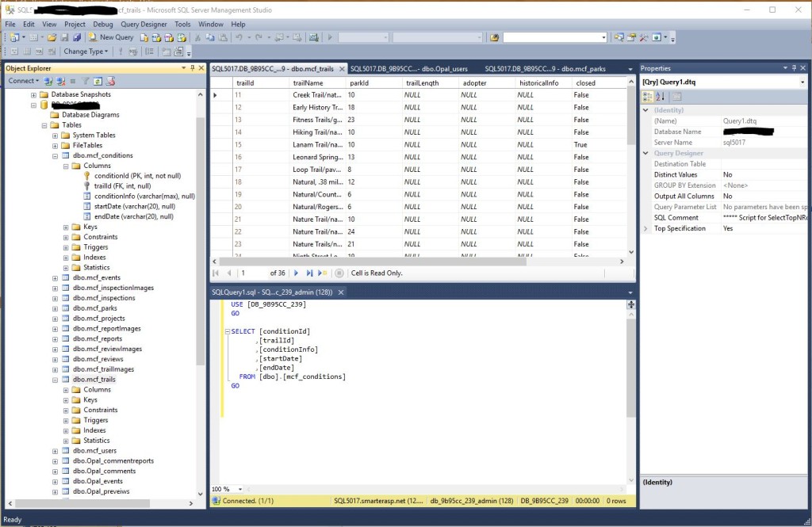Collapse the dbo.mcf_conditions table node
This screenshot has height=527, width=812.
tap(55, 156)
